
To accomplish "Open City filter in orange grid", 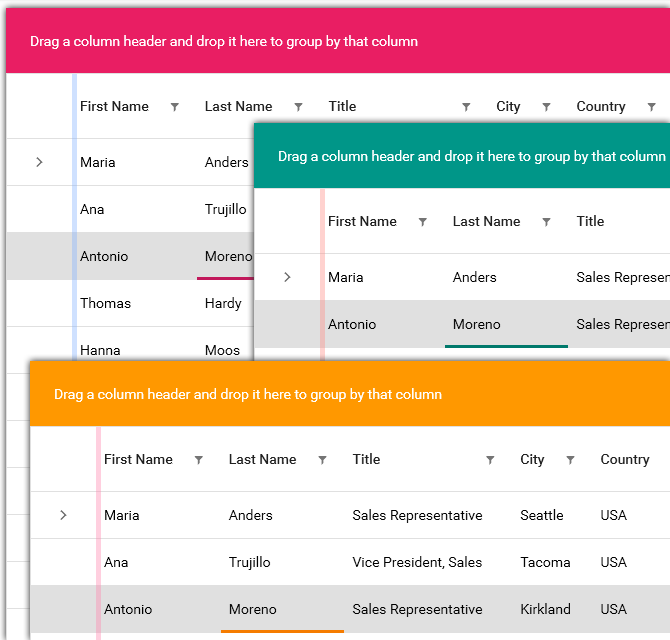I will coord(570,460).
